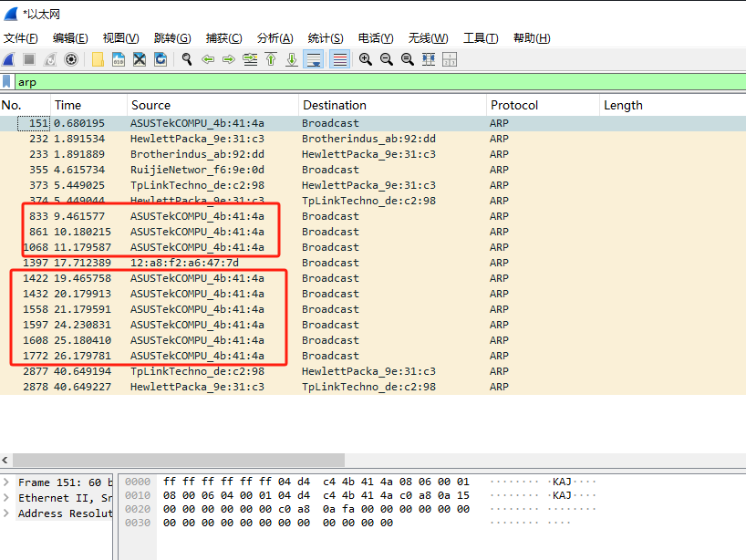Select packet 373 at time 5.449025
Image resolution: width=746 pixels, height=560 pixels.
pos(373,185)
